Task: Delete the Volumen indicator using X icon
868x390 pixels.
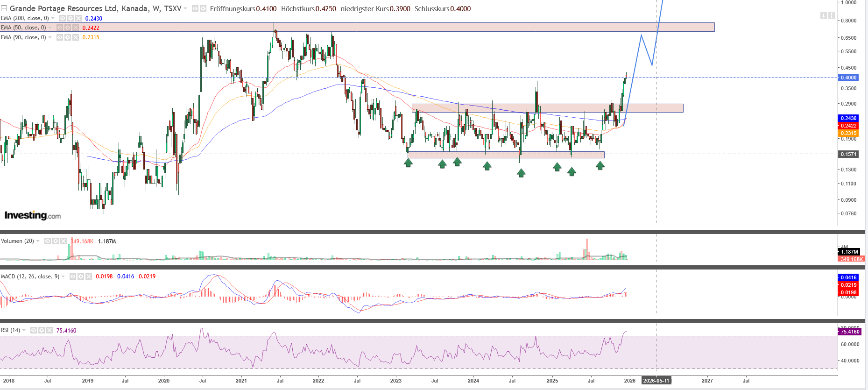Action: click(64, 241)
